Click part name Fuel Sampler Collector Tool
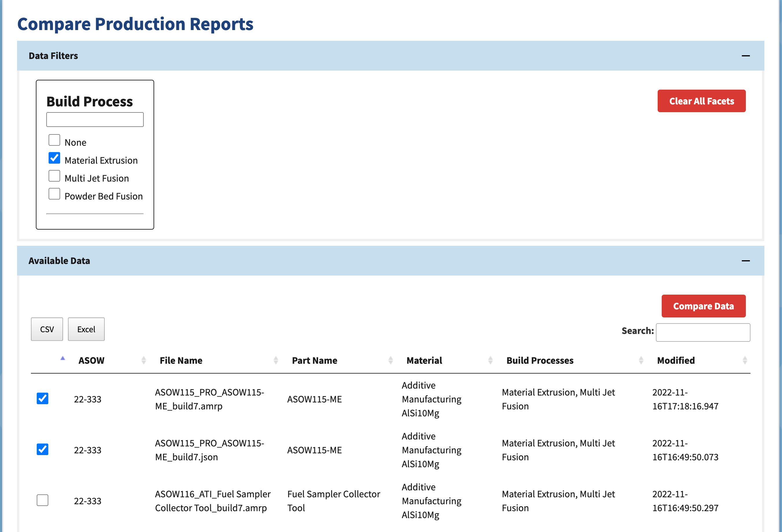 pyautogui.click(x=333, y=501)
